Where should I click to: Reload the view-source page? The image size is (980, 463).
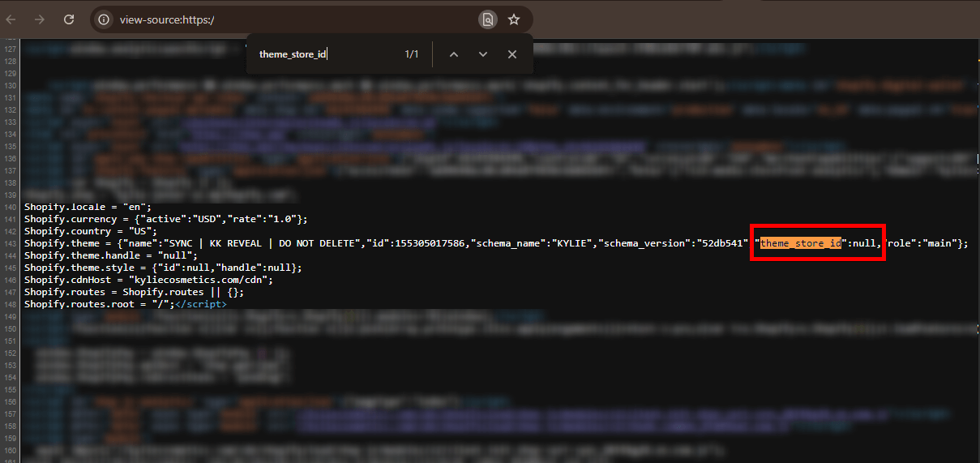tap(69, 19)
